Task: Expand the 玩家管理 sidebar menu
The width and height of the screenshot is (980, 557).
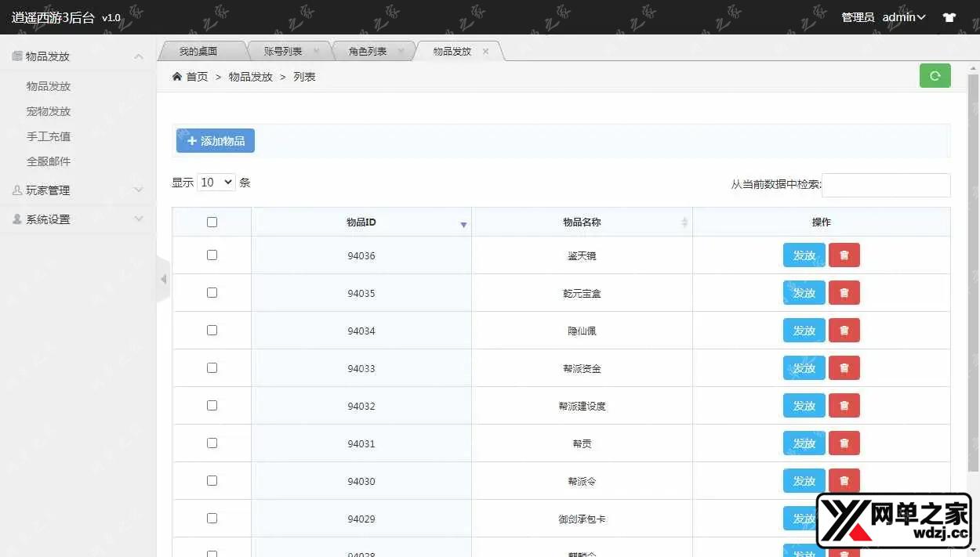Action: [78, 190]
